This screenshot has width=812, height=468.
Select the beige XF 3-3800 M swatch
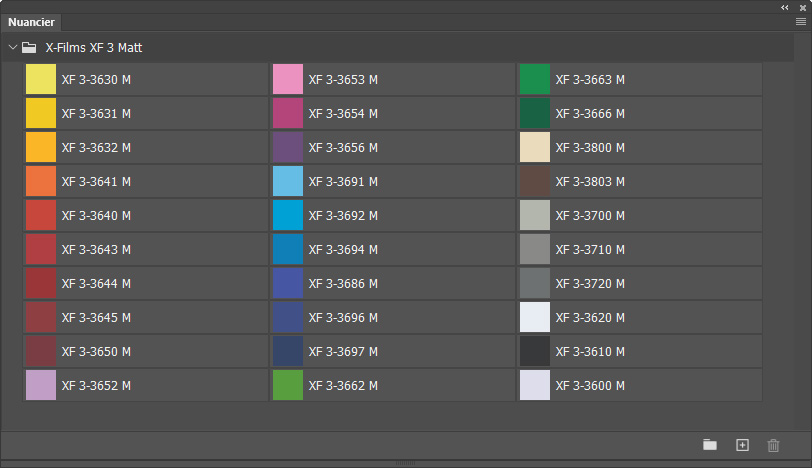[535, 148]
